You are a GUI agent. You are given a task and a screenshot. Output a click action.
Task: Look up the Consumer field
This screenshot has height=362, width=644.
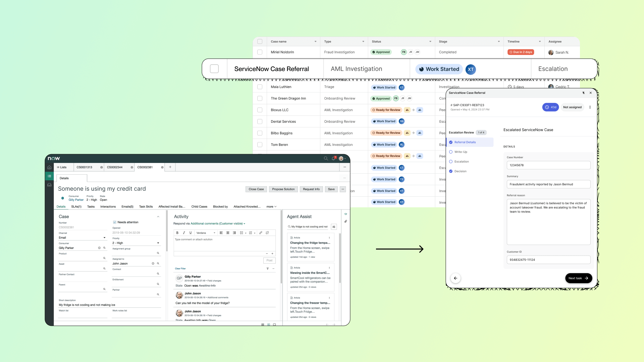(x=104, y=248)
